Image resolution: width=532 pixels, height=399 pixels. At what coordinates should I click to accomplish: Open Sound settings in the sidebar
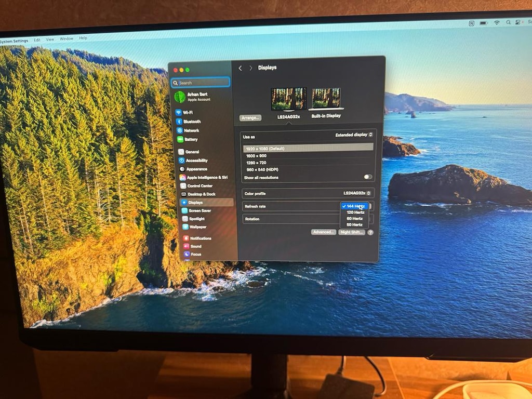coord(193,246)
